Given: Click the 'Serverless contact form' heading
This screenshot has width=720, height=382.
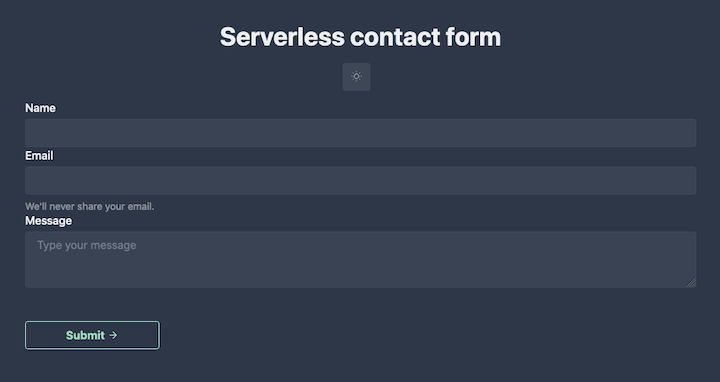Looking at the screenshot, I should click(x=360, y=37).
